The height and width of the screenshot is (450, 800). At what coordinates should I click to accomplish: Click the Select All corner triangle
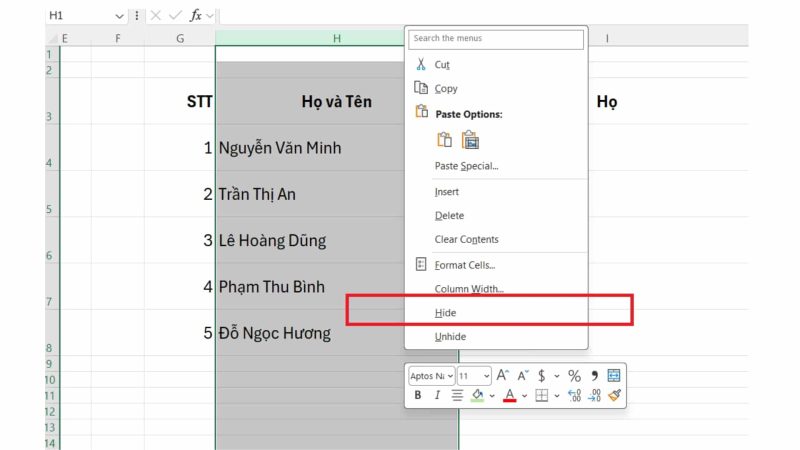(x=53, y=38)
